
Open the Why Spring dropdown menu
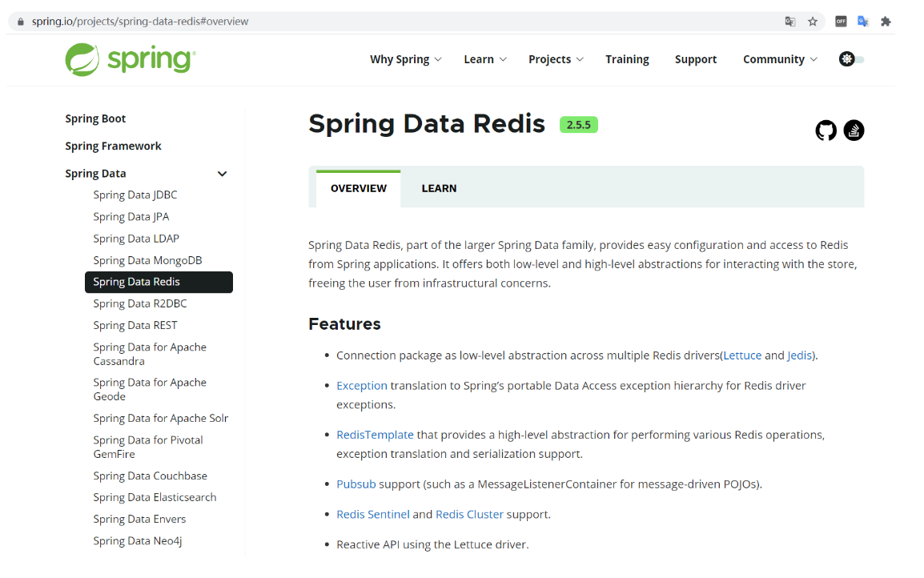[x=405, y=59]
